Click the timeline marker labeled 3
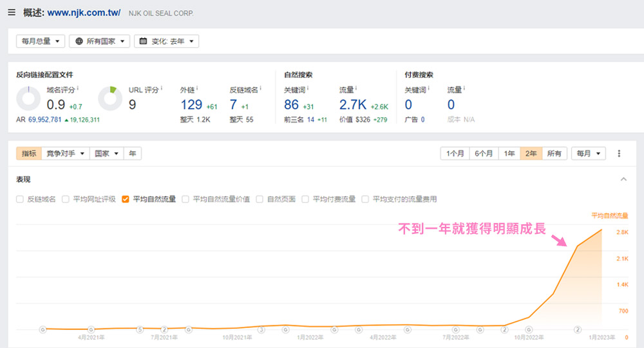Screen dimensions: 644x348 (x=261, y=329)
